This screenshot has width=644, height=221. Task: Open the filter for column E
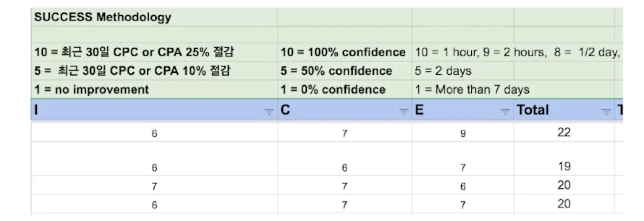pos(505,111)
